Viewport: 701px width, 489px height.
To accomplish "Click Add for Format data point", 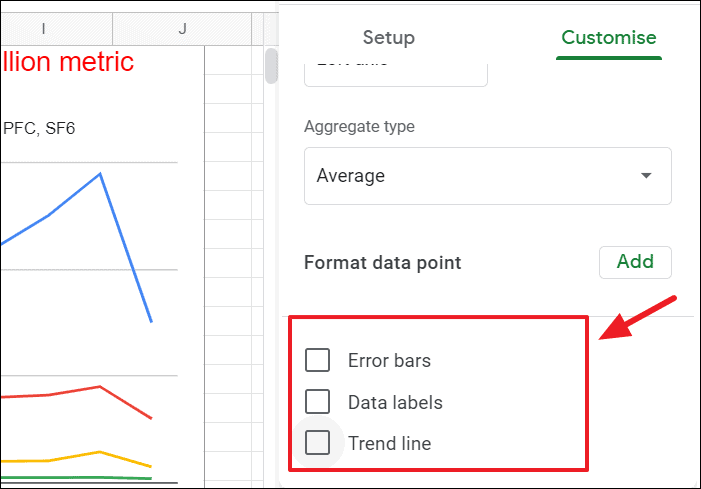I will 635,262.
